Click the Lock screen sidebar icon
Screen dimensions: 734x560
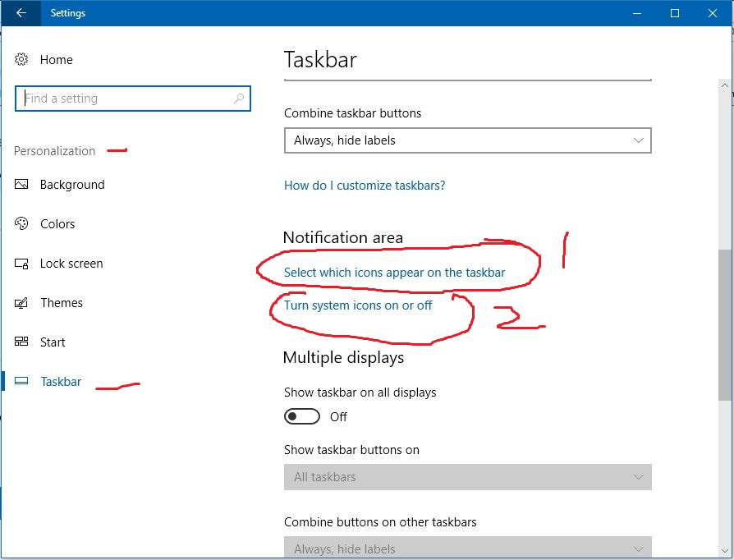click(22, 264)
